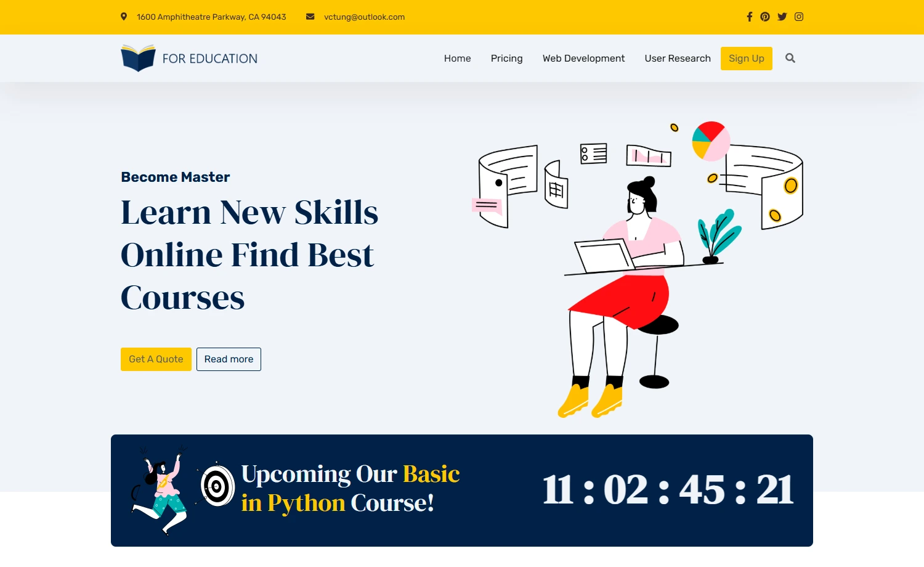Open the Facebook social icon

click(750, 17)
